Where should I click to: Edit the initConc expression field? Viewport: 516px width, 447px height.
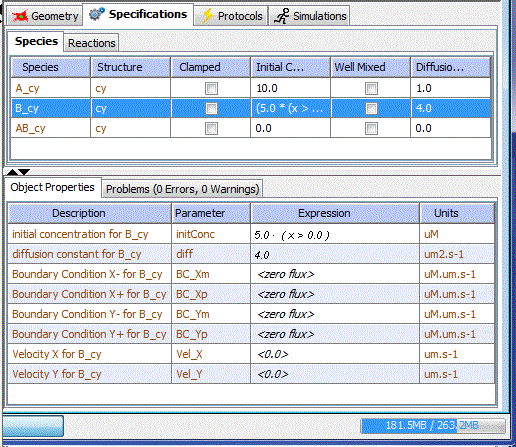click(x=335, y=235)
